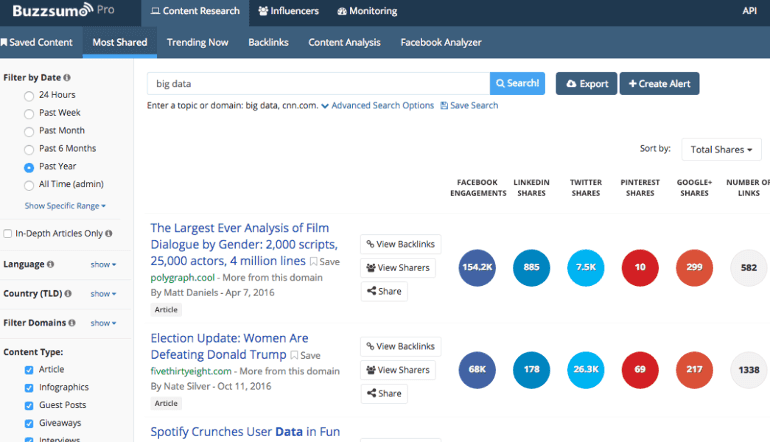The image size is (770, 442).
Task: Select the Past Month date filter
Action: tap(29, 132)
